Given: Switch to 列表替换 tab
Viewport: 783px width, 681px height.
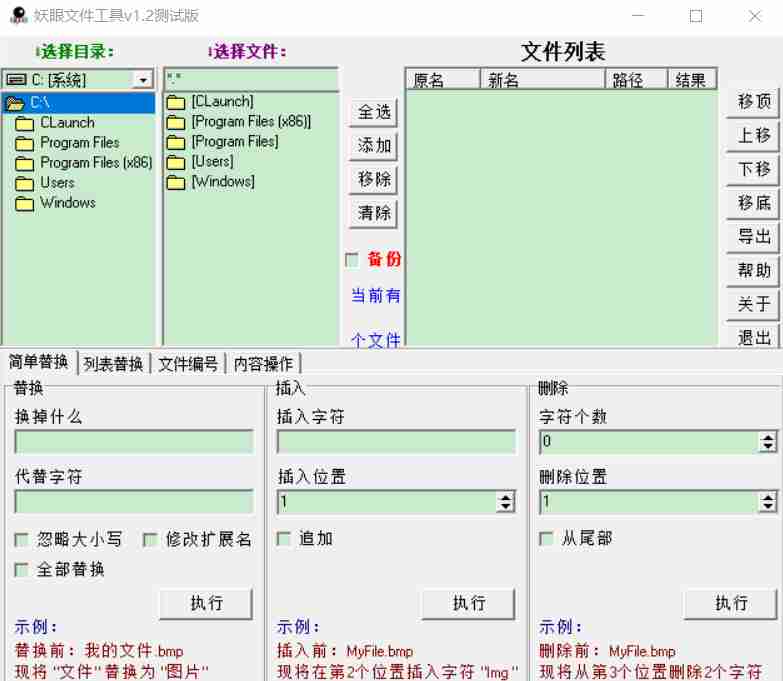Looking at the screenshot, I should [113, 364].
